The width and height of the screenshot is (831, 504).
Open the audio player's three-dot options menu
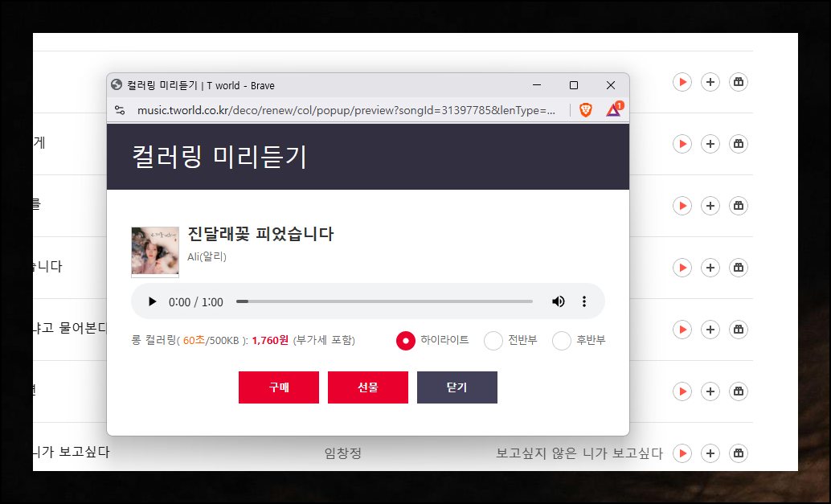[584, 301]
